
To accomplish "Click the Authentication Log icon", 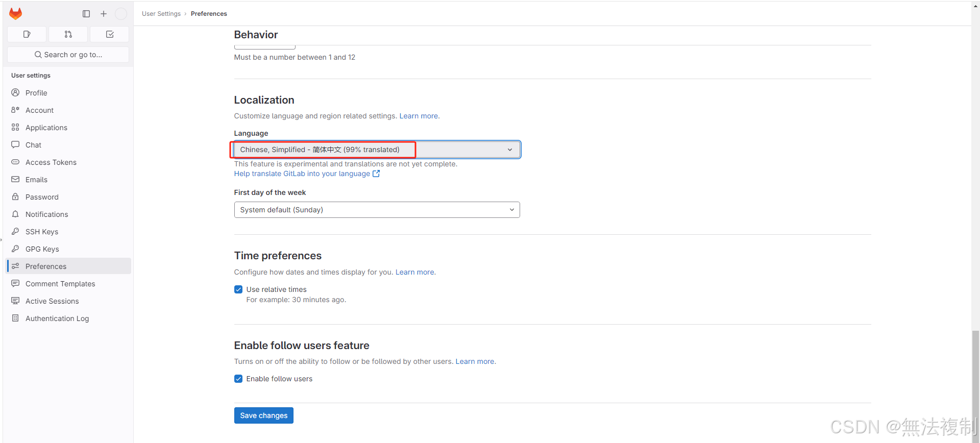I will coord(15,318).
